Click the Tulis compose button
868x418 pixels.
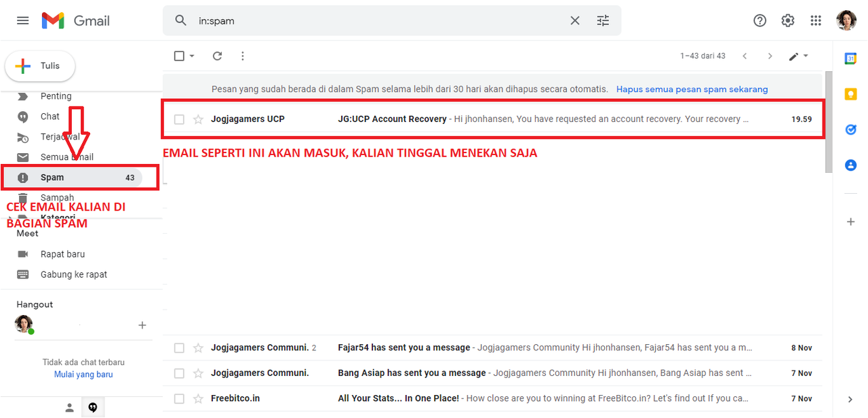pos(40,66)
